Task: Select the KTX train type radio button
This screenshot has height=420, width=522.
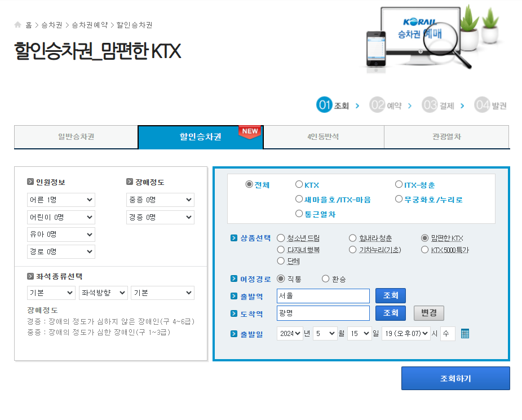Action: point(299,184)
